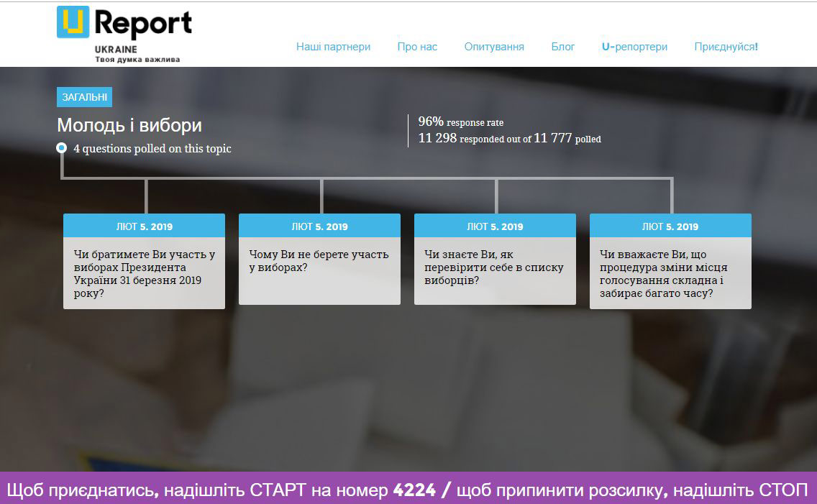
Task: Open the question about checking the voter list
Action: (494, 267)
